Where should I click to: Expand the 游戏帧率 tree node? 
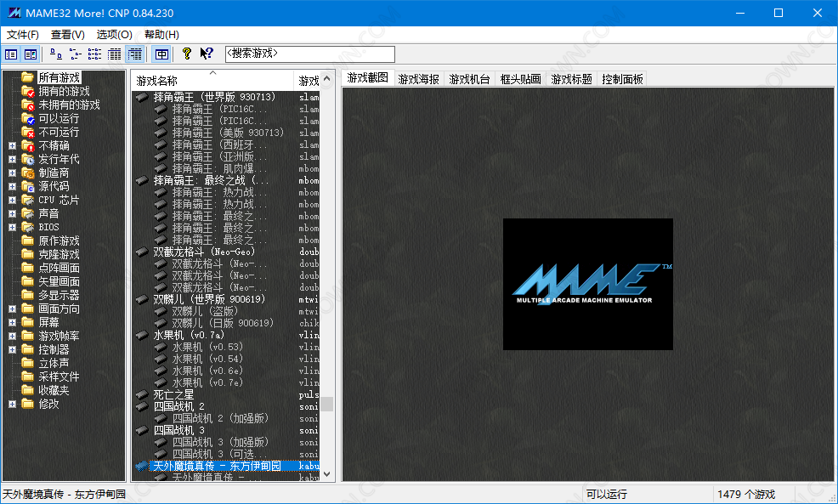tap(12, 337)
